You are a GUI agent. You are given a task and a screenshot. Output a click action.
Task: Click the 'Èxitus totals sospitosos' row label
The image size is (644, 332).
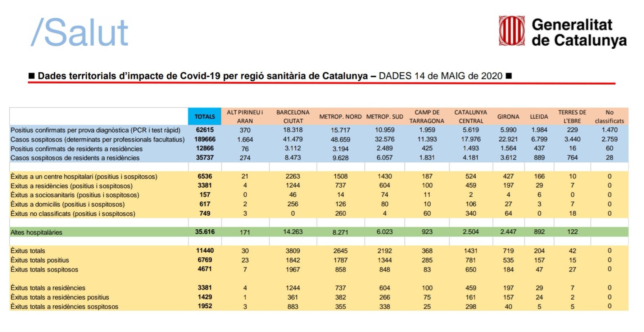click(x=44, y=269)
